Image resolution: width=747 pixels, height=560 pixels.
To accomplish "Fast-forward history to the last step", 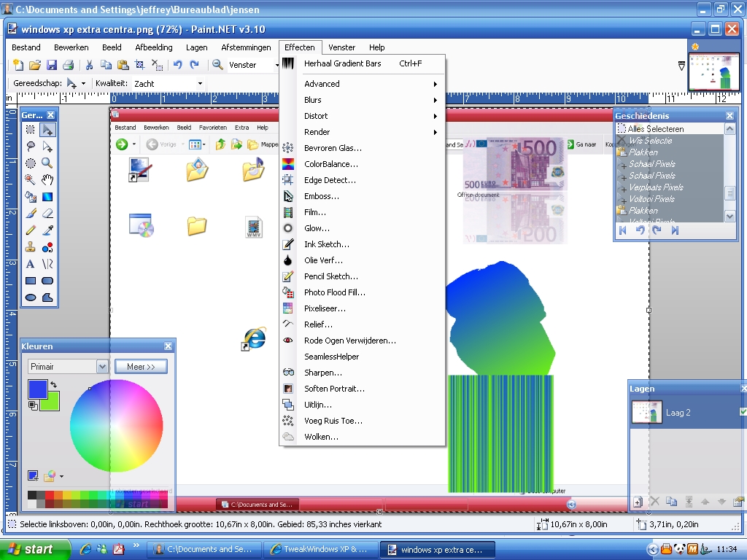I will pyautogui.click(x=675, y=230).
